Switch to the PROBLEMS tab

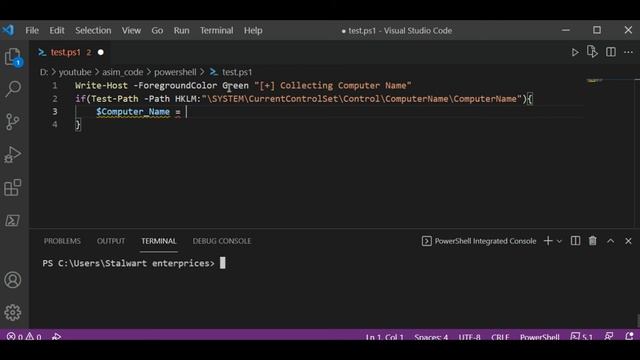62,241
